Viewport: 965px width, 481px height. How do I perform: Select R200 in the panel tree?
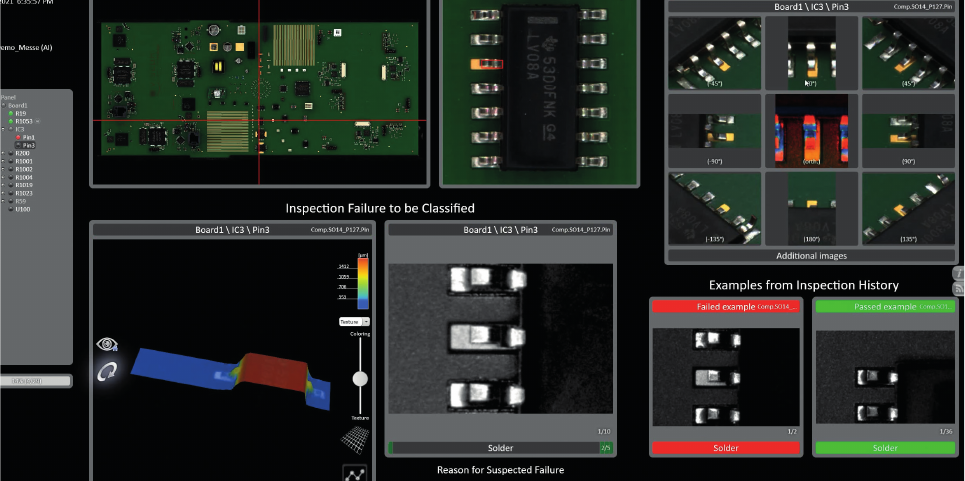click(22, 153)
